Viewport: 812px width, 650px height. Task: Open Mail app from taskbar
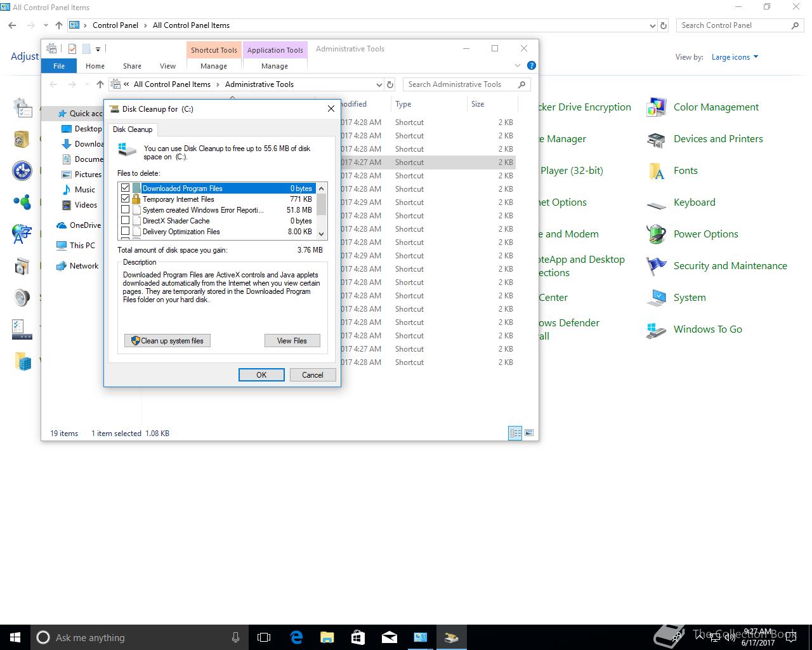[389, 637]
